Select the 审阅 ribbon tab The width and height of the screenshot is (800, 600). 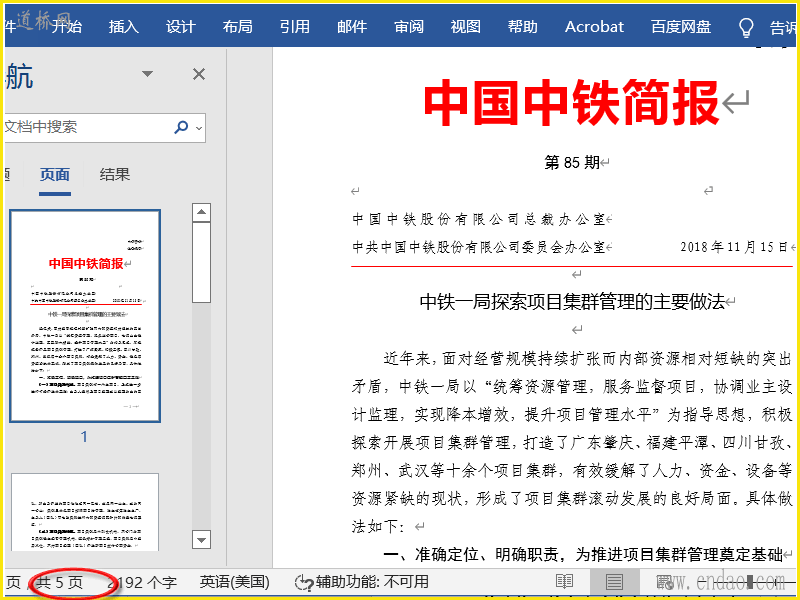409,27
